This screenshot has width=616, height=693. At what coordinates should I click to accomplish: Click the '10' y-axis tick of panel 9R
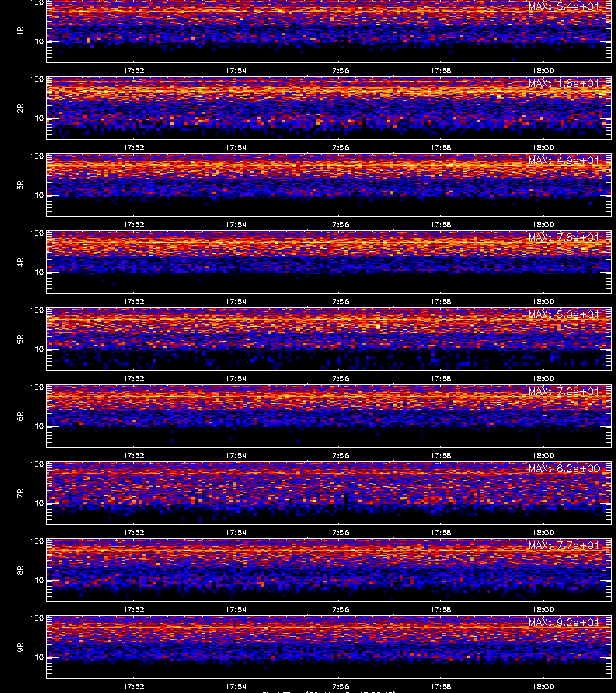click(x=39, y=658)
